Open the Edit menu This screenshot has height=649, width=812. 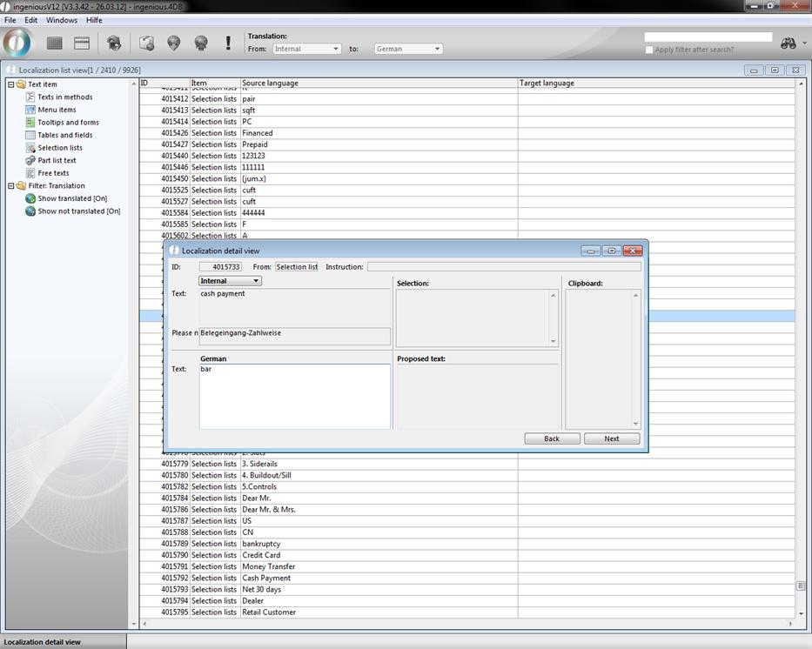30,20
